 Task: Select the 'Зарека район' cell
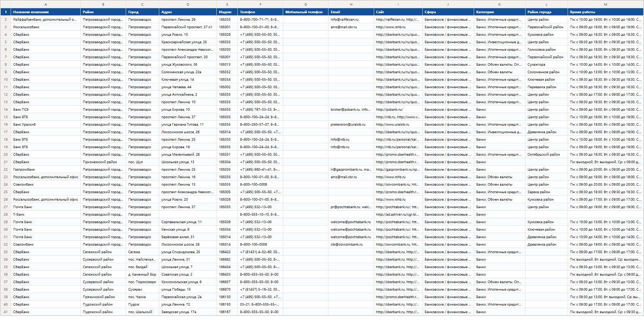pyautogui.click(x=547, y=192)
